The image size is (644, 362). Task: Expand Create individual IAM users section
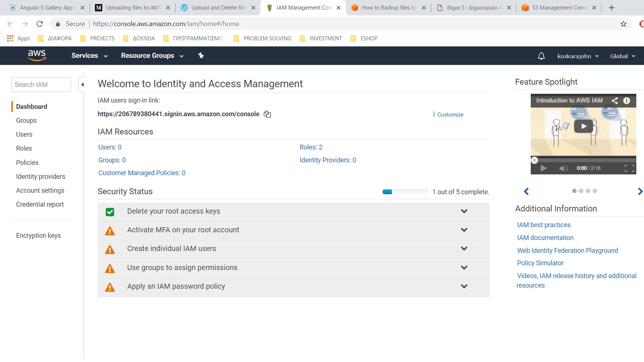pos(464,248)
